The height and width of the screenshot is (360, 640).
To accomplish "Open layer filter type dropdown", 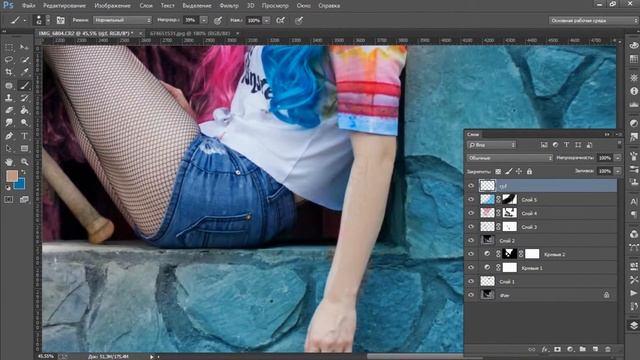I will tap(492, 145).
